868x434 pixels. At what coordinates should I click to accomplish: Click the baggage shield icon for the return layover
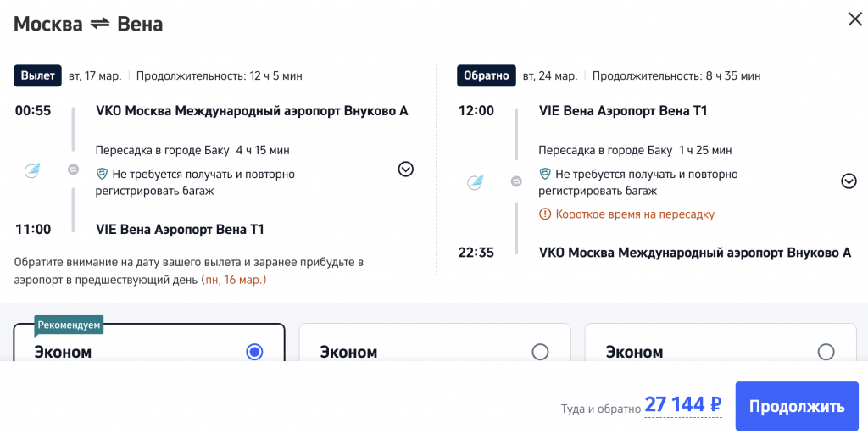pyautogui.click(x=545, y=175)
